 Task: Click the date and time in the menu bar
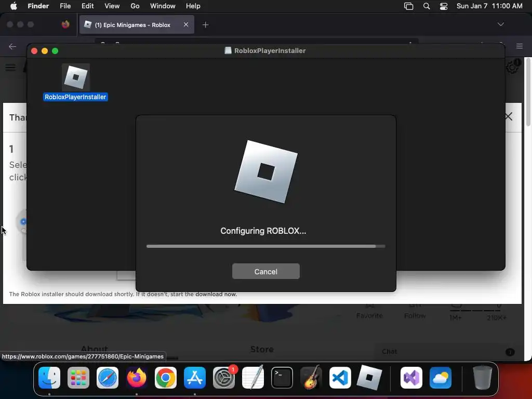(489, 6)
